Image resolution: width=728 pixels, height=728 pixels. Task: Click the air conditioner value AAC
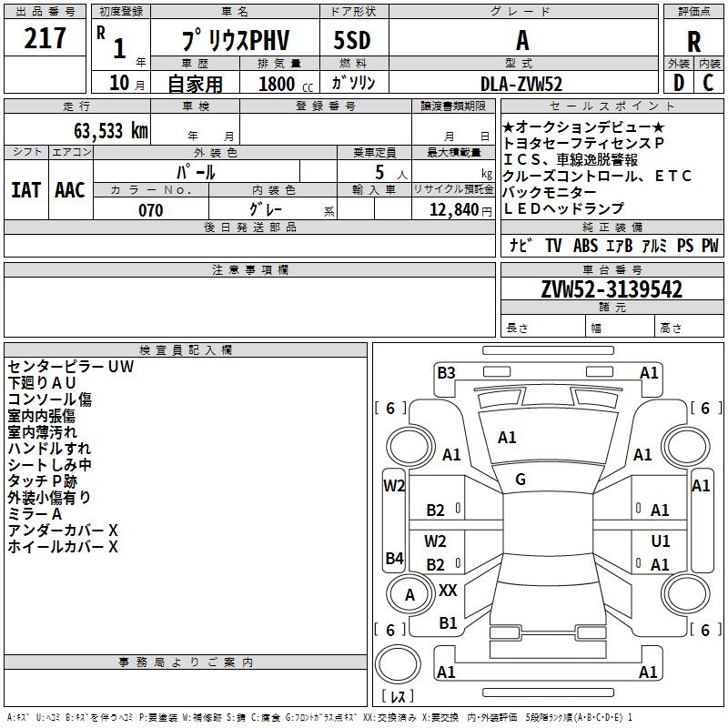click(70, 190)
